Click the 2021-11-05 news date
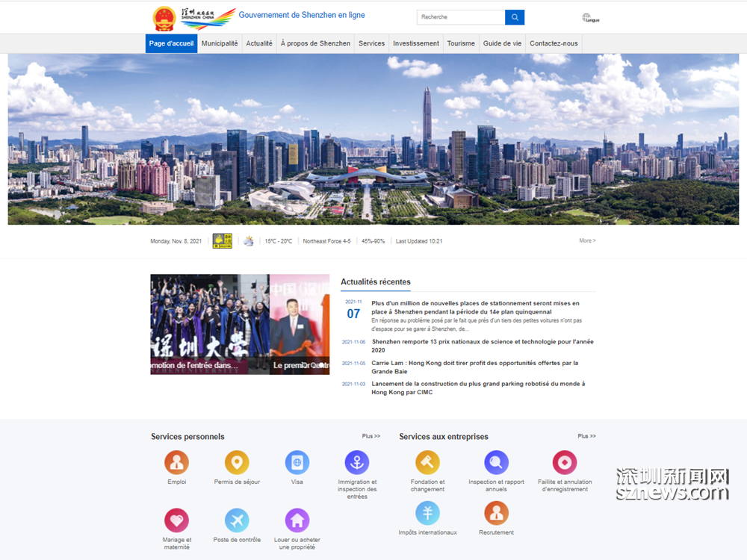 353,364
